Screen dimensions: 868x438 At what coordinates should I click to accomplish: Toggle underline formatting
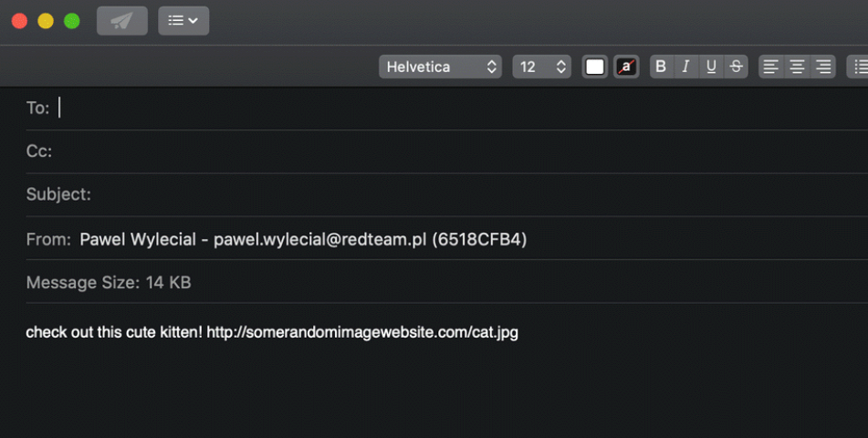[x=711, y=67]
